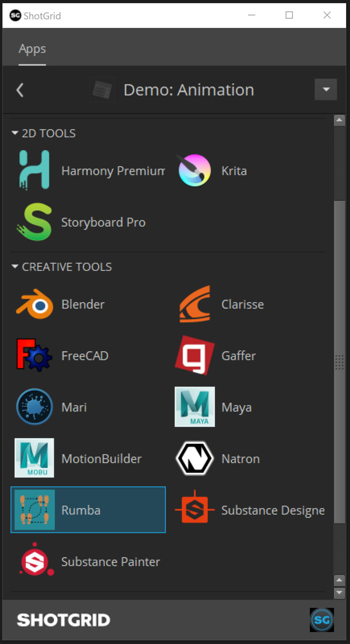The image size is (350, 644).
Task: Click the Gaffer label text
Action: coord(239,356)
